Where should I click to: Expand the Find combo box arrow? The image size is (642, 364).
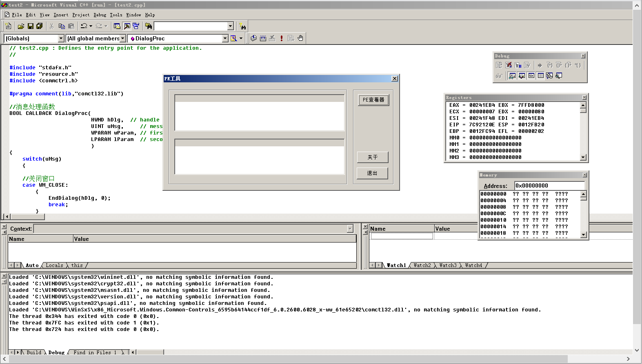coord(230,26)
